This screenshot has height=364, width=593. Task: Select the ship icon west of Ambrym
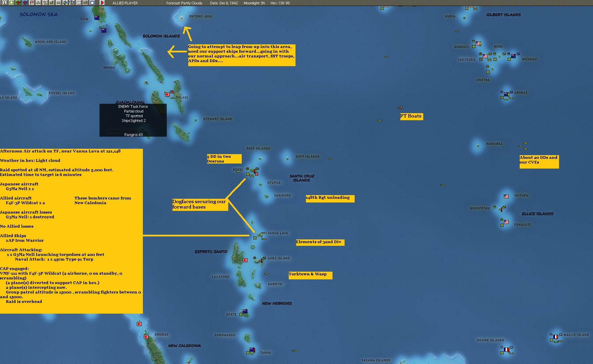tap(266, 274)
